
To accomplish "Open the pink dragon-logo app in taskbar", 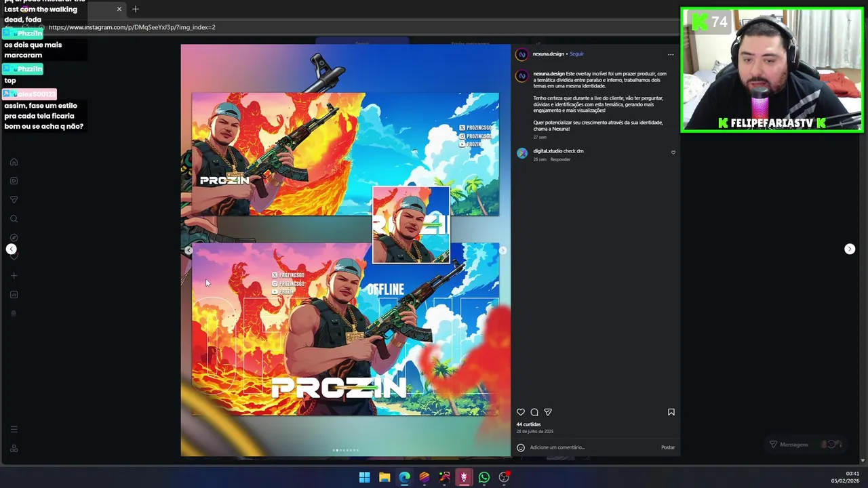I will [464, 477].
